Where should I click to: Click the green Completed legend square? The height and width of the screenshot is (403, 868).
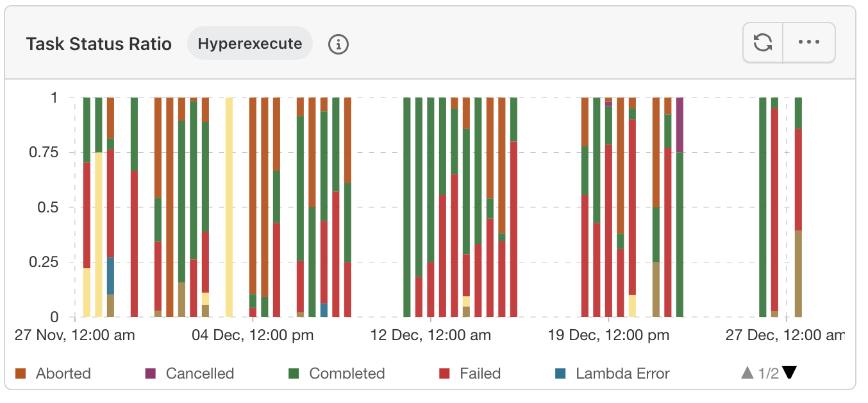coord(294,373)
